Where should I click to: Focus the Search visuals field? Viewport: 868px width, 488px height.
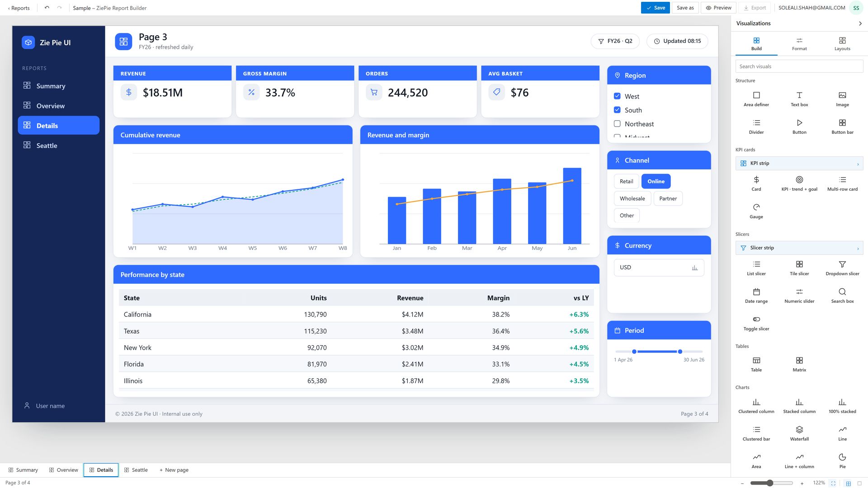[x=799, y=66]
